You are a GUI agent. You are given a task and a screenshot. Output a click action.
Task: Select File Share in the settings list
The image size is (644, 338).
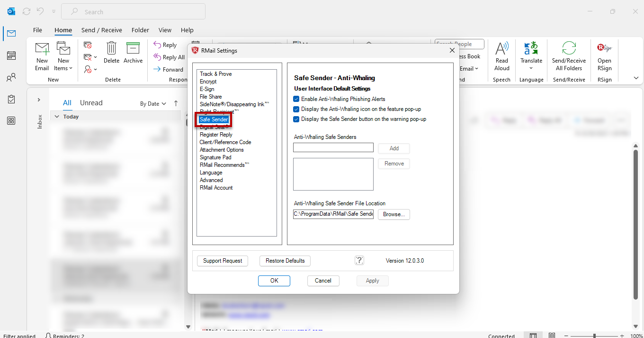(211, 97)
